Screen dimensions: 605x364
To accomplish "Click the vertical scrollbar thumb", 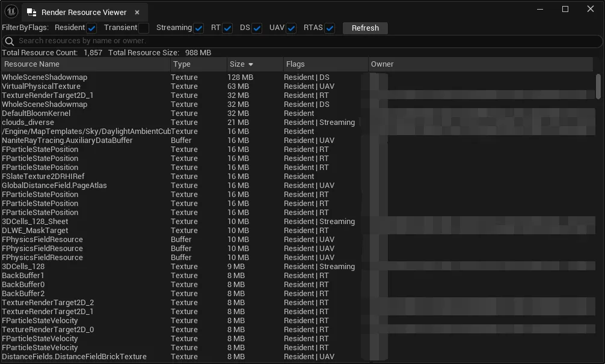I will pos(598,86).
